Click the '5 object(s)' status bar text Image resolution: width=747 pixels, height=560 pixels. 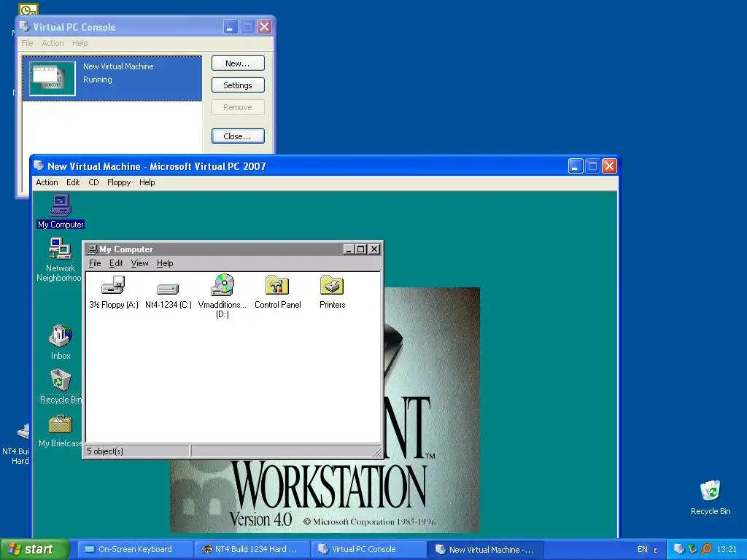(105, 451)
